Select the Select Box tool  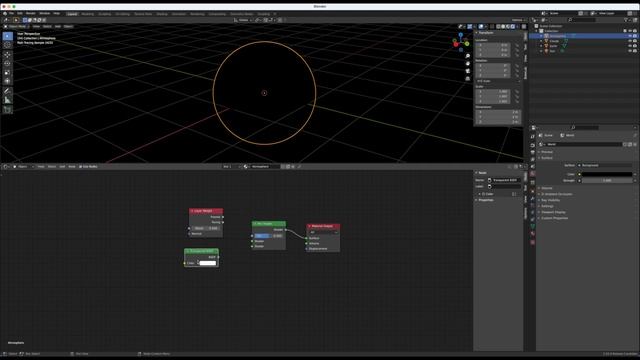[7, 36]
